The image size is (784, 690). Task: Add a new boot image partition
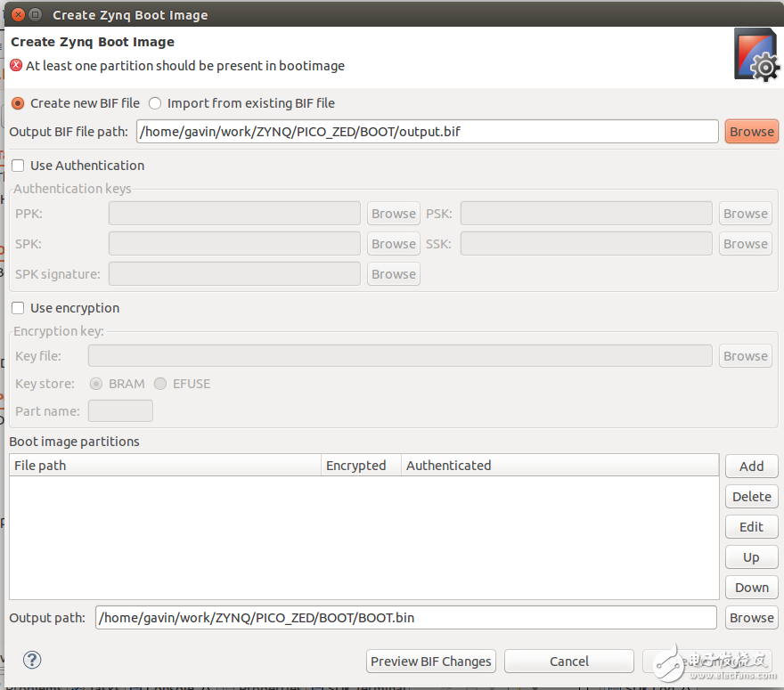pos(751,466)
